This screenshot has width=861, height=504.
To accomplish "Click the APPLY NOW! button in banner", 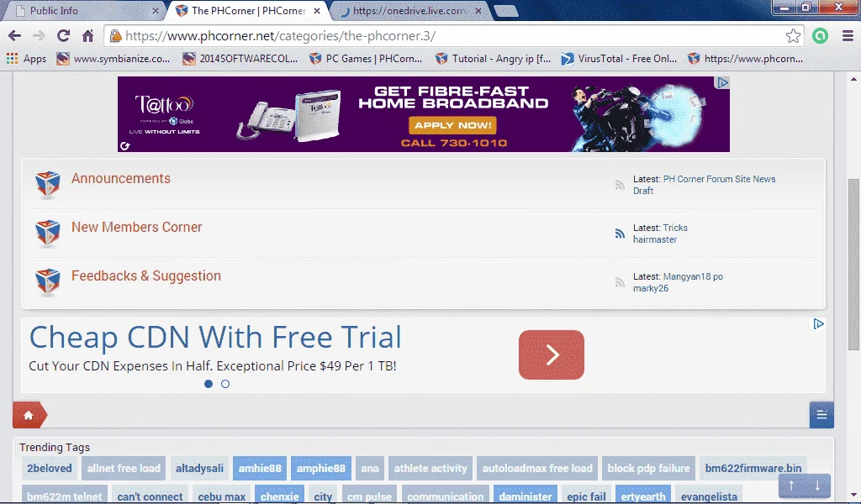I will [452, 125].
